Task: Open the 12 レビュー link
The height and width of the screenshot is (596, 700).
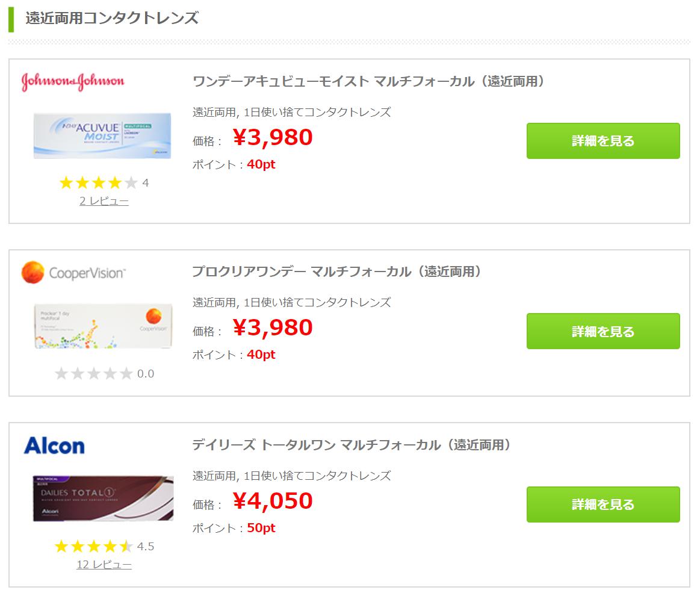Action: pyautogui.click(x=104, y=565)
